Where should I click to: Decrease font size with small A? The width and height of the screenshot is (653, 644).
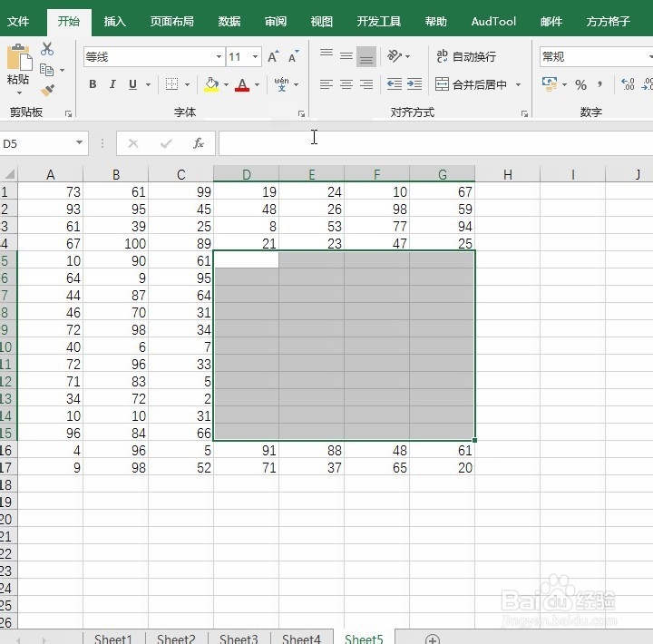point(293,56)
